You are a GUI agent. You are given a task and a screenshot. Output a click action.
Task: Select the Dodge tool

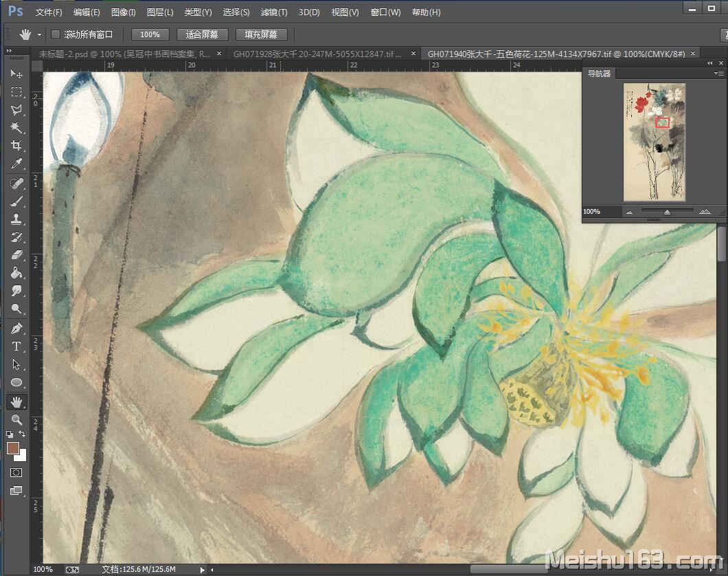pos(16,309)
